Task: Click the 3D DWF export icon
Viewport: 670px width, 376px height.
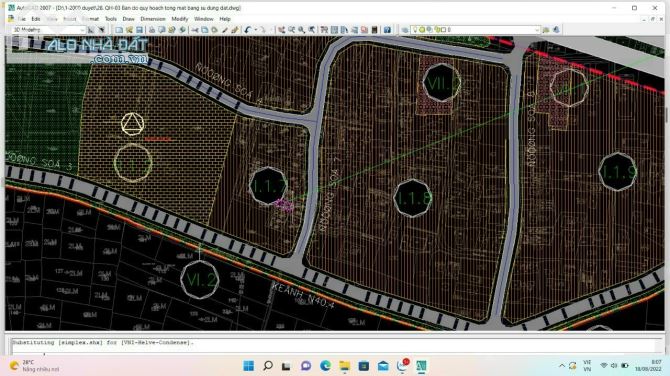Action: click(182, 29)
